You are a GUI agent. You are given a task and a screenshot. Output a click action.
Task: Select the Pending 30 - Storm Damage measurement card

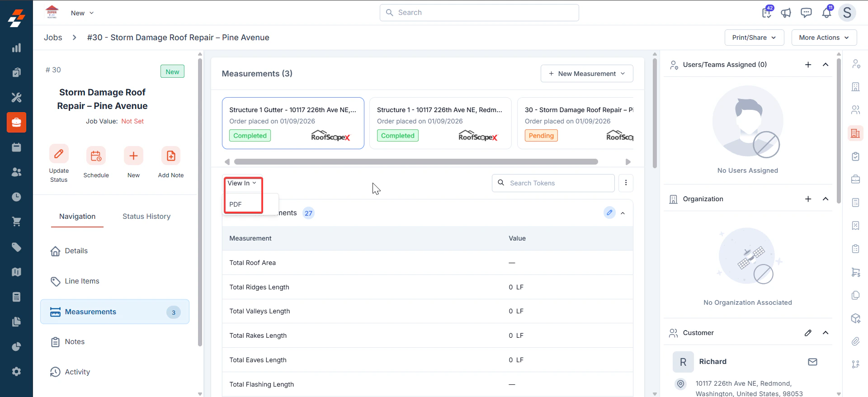576,123
